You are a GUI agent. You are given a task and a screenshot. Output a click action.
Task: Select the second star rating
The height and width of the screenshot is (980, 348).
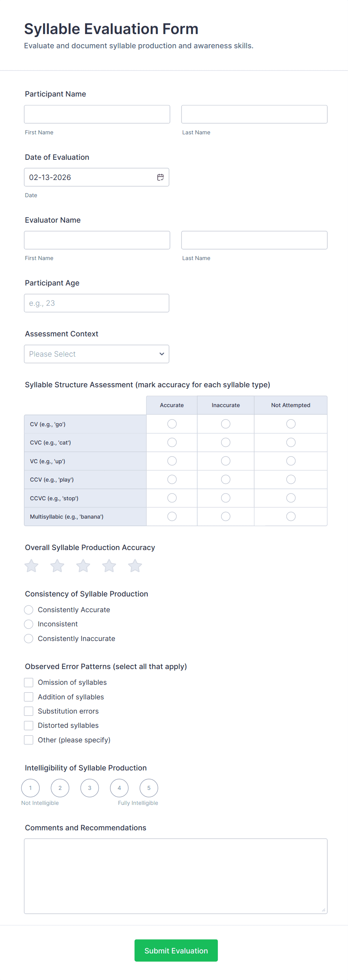pyautogui.click(x=57, y=566)
